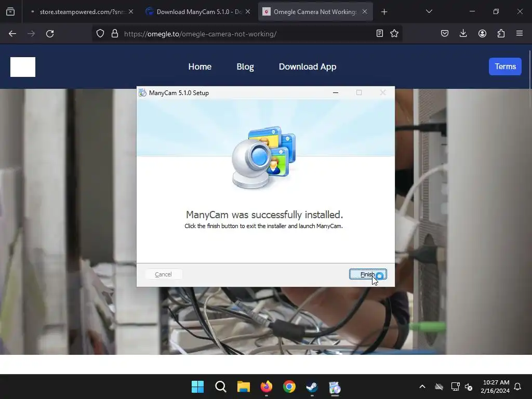Open the clock and date 10:27 AM
This screenshot has height=399, width=532.
point(495,387)
